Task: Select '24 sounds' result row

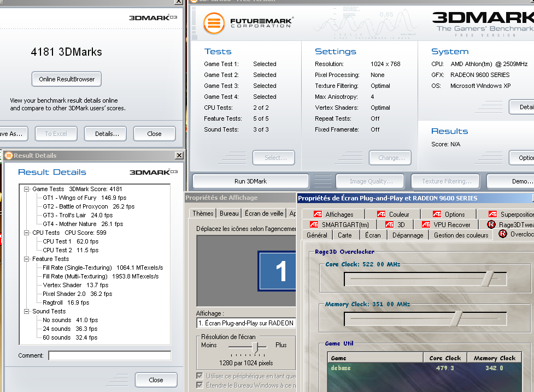Action: coord(70,329)
